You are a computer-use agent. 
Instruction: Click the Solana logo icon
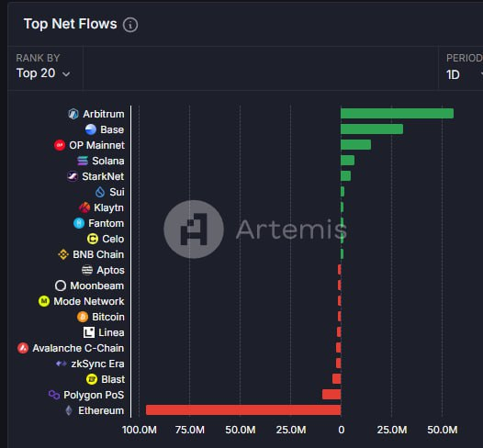click(83, 161)
